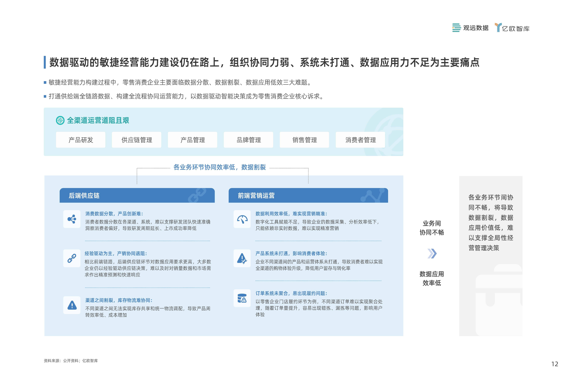Click the heading 数据利用效率低，难实现营销精准
This screenshot has width=577, height=392.
coord(292,214)
